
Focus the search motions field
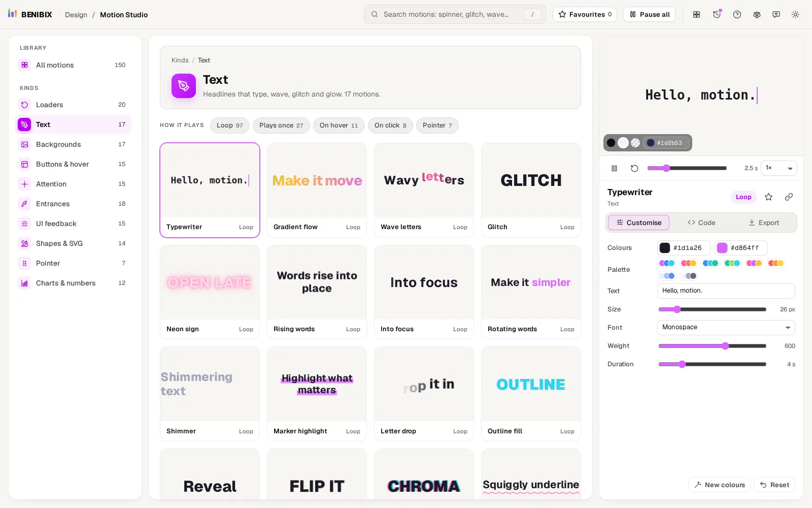pyautogui.click(x=455, y=14)
